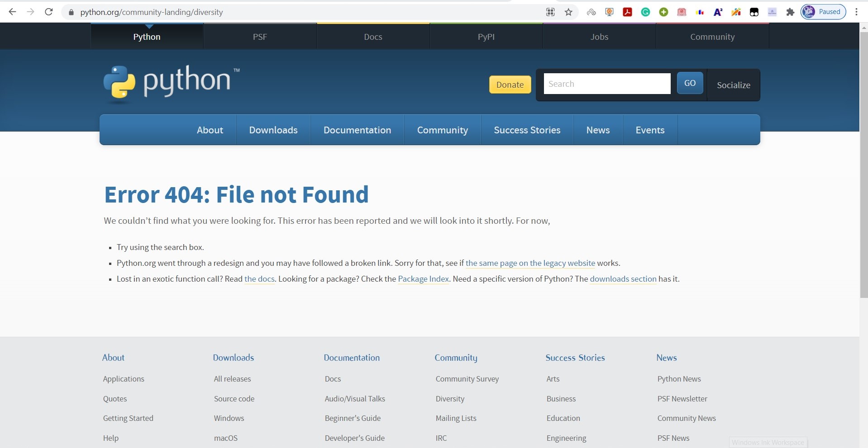Switch to the Python top tab
868x448 pixels.
click(x=147, y=37)
